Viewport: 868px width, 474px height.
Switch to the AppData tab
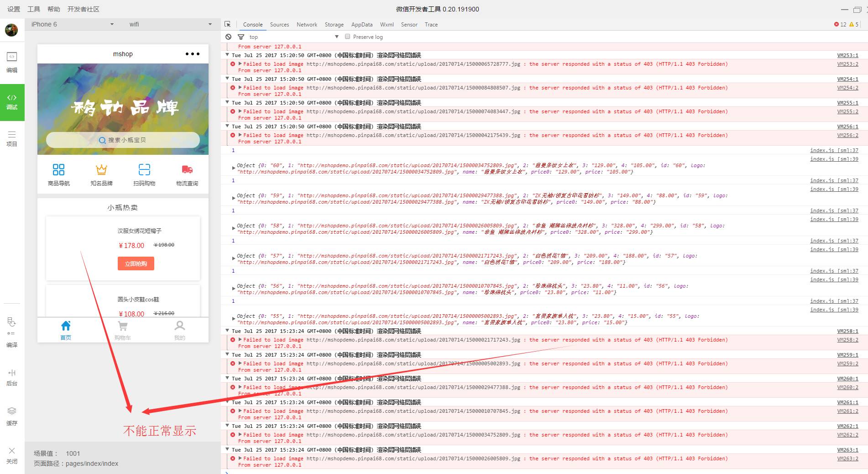pyautogui.click(x=362, y=25)
